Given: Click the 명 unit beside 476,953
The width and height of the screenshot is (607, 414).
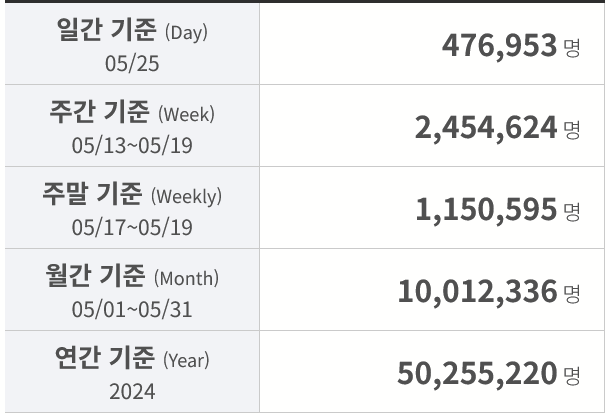Looking at the screenshot, I should [572, 48].
